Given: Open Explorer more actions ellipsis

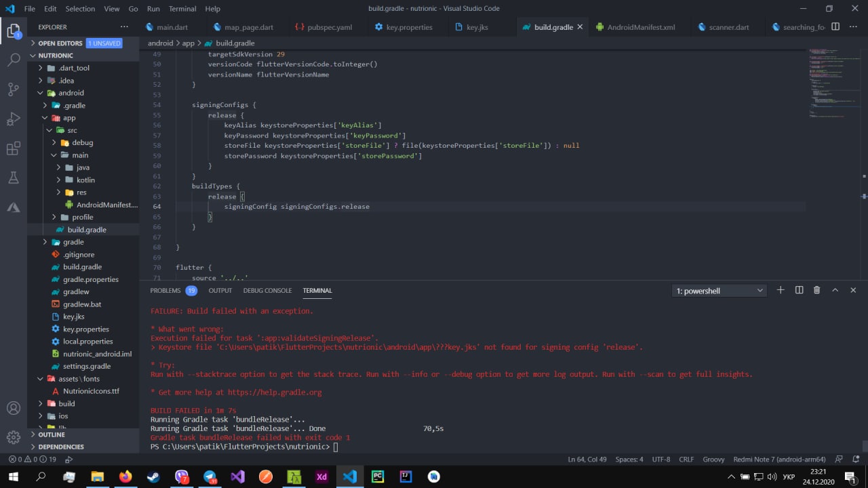Looking at the screenshot, I should (x=124, y=27).
